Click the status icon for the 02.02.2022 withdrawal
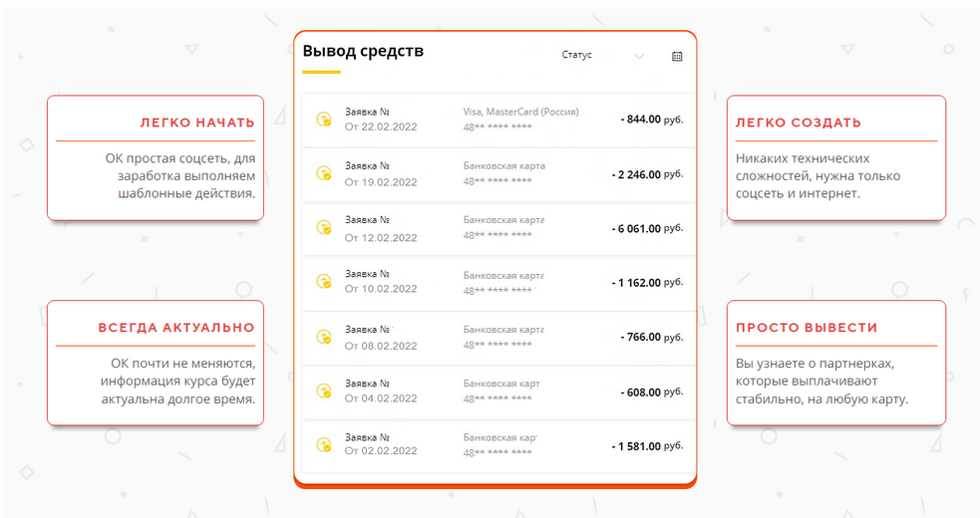Screen dimensions: 980x518 point(324,445)
